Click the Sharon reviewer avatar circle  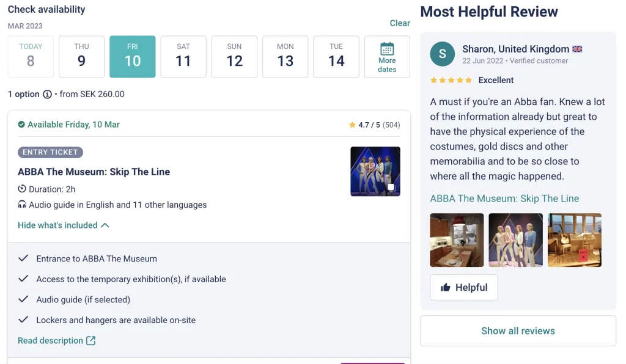(x=443, y=54)
